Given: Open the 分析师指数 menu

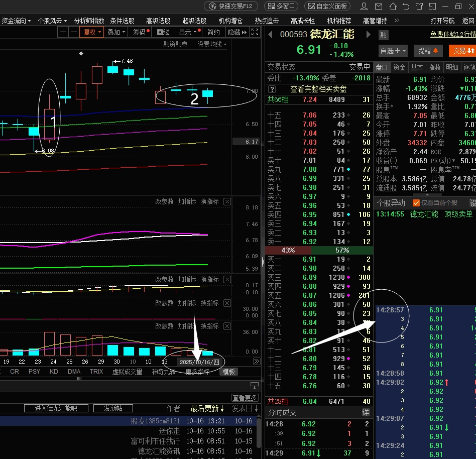Looking at the screenshot, I should click(x=89, y=21).
